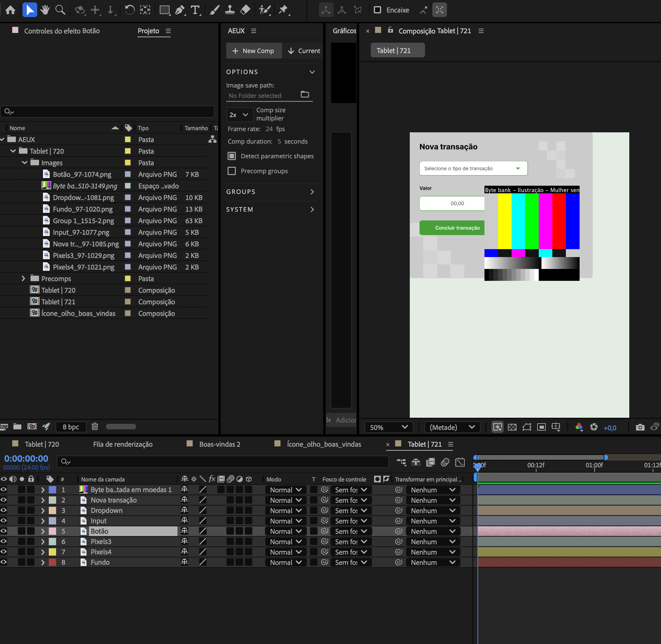Click the Dropdown layer color label
The image size is (661, 644).
click(x=52, y=510)
